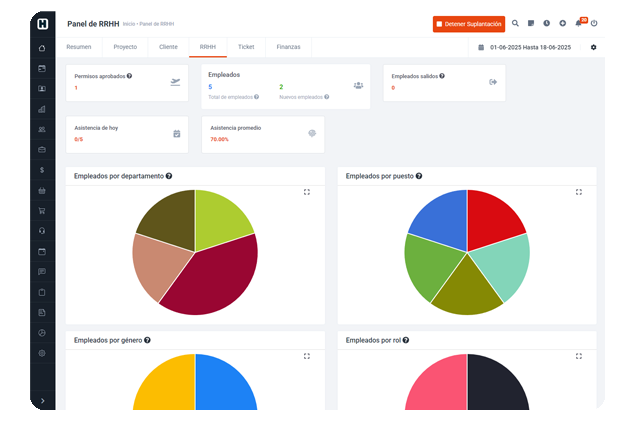Click help icon beside Nuevos empleados
This screenshot has height=422, width=635.
click(x=326, y=97)
